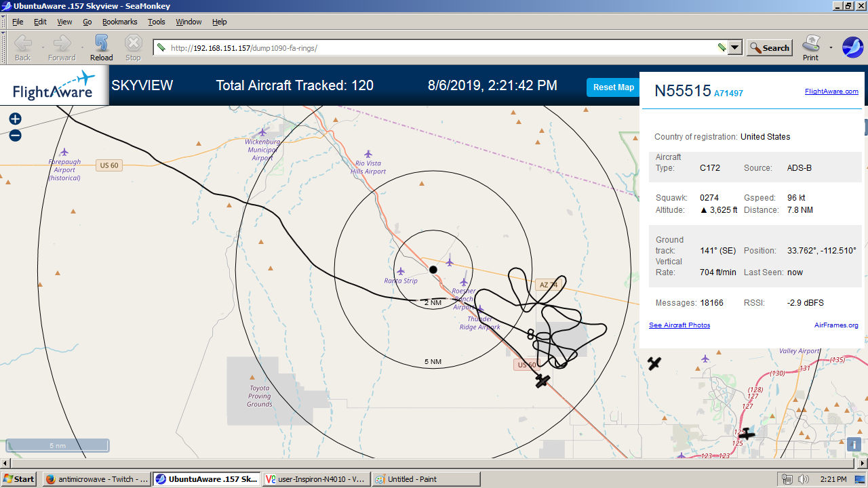
Task: Click the position value 33.762°, -112.510°
Action: [821, 251]
